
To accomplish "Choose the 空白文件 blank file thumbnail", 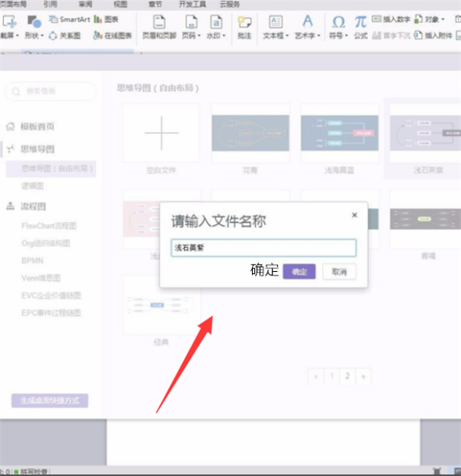I will point(161,133).
